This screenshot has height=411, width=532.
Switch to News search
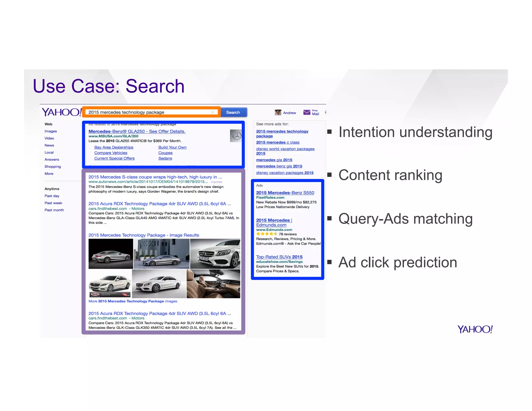pyautogui.click(x=49, y=145)
